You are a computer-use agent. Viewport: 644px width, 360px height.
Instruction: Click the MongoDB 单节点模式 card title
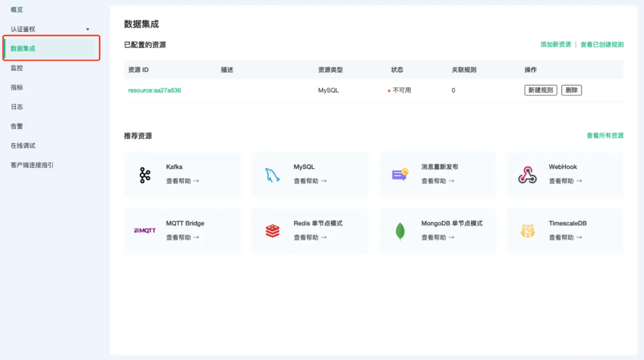452,223
